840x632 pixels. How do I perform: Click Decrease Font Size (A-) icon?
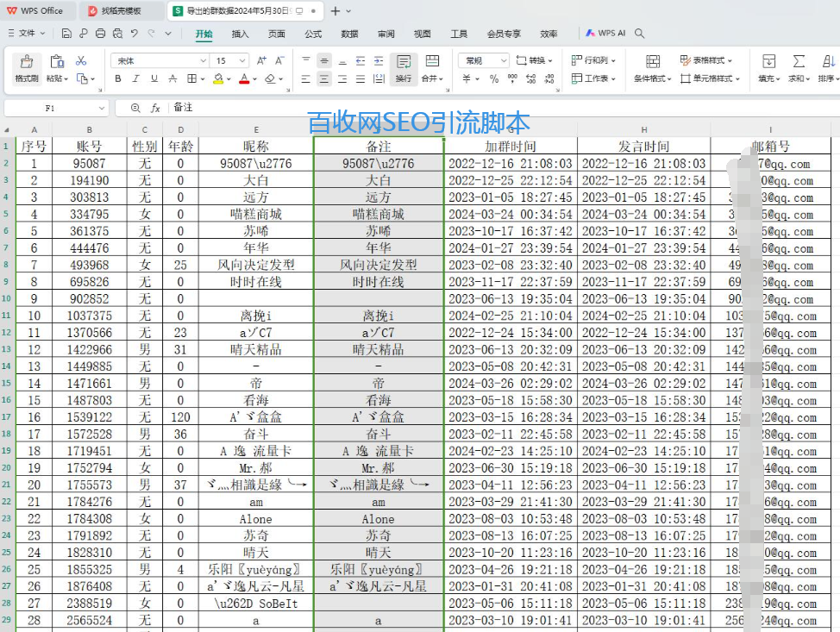(279, 60)
